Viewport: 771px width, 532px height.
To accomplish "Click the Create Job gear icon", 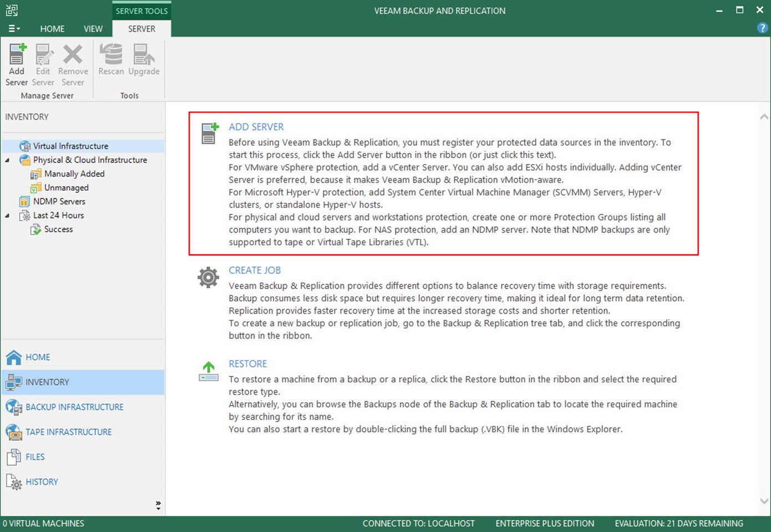I will click(x=209, y=277).
